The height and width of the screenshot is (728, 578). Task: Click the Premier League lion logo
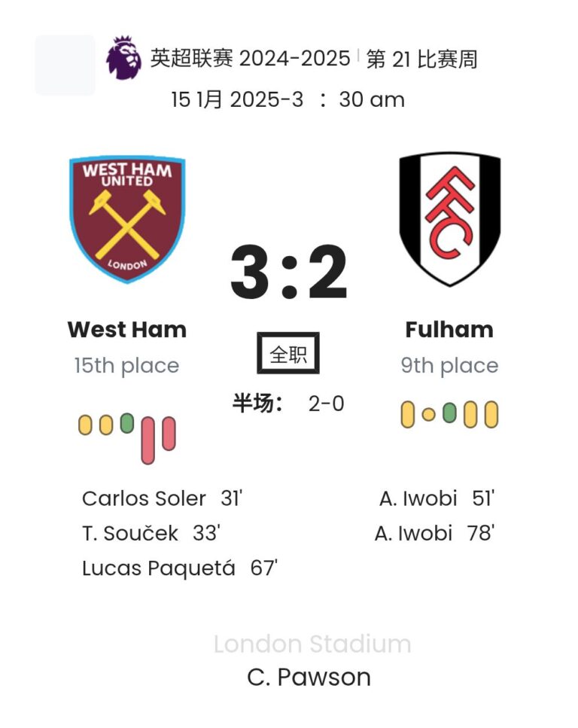[x=123, y=58]
